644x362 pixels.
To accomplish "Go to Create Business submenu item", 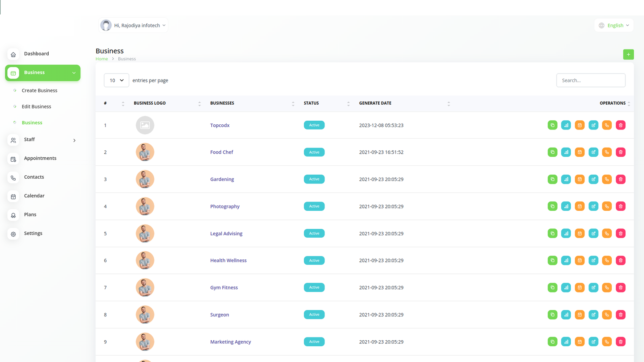I will [39, 90].
